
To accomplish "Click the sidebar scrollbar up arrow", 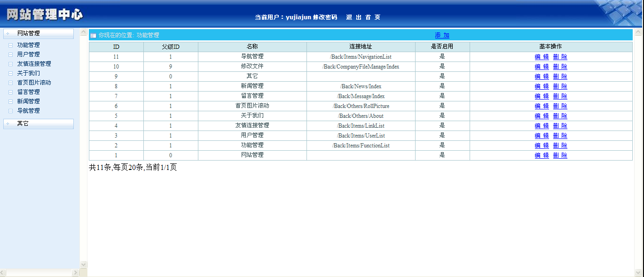I will [x=84, y=32].
